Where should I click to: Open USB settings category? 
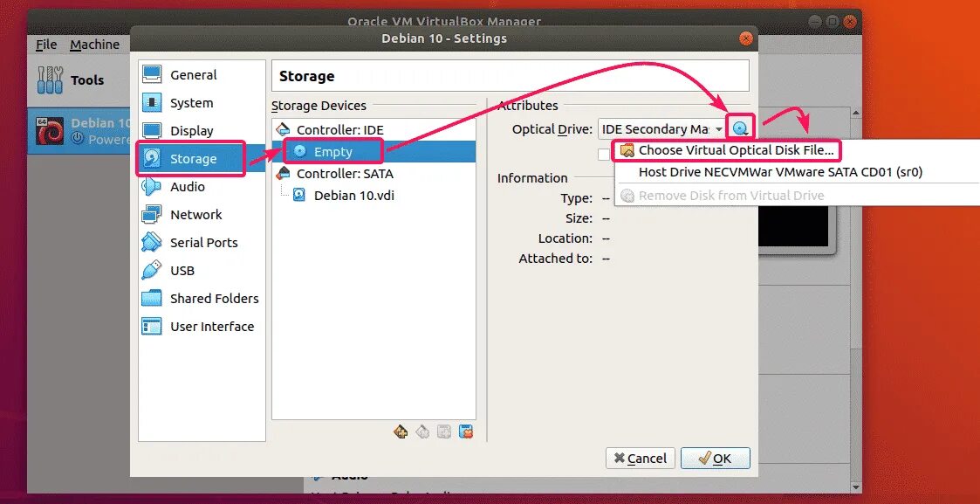pos(202,271)
